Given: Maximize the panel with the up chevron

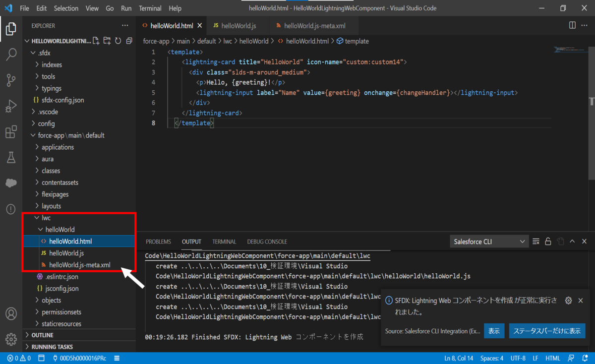Looking at the screenshot, I should click(572, 242).
